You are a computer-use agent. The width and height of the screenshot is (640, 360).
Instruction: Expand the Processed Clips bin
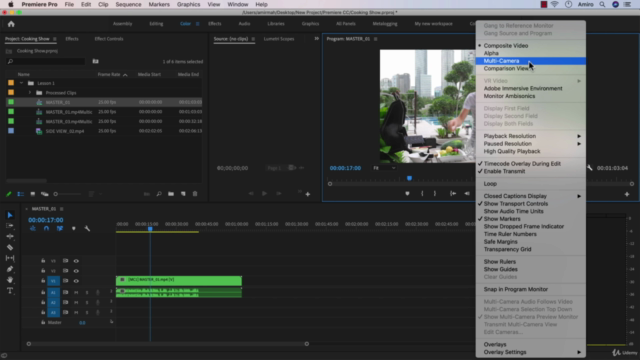click(x=29, y=93)
